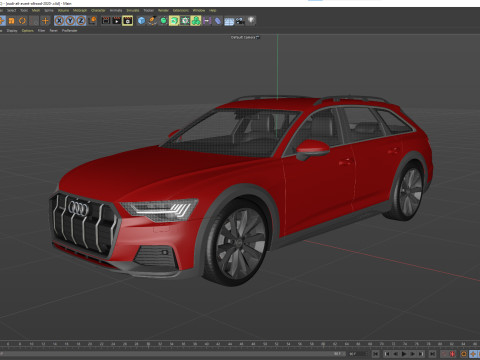Toggle the Y axis lock
Viewport: 480px width, 360px height.
[70, 21]
